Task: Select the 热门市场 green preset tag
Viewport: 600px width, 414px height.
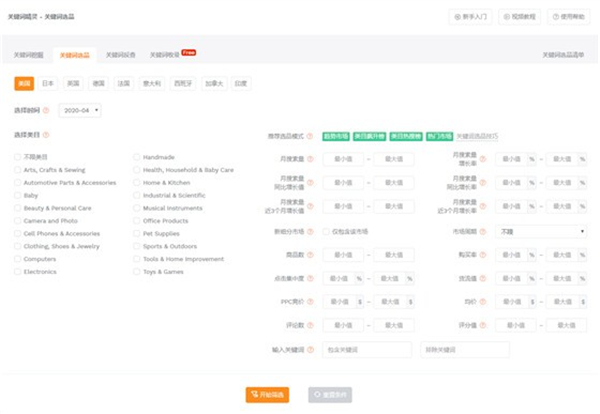Action: coord(438,135)
